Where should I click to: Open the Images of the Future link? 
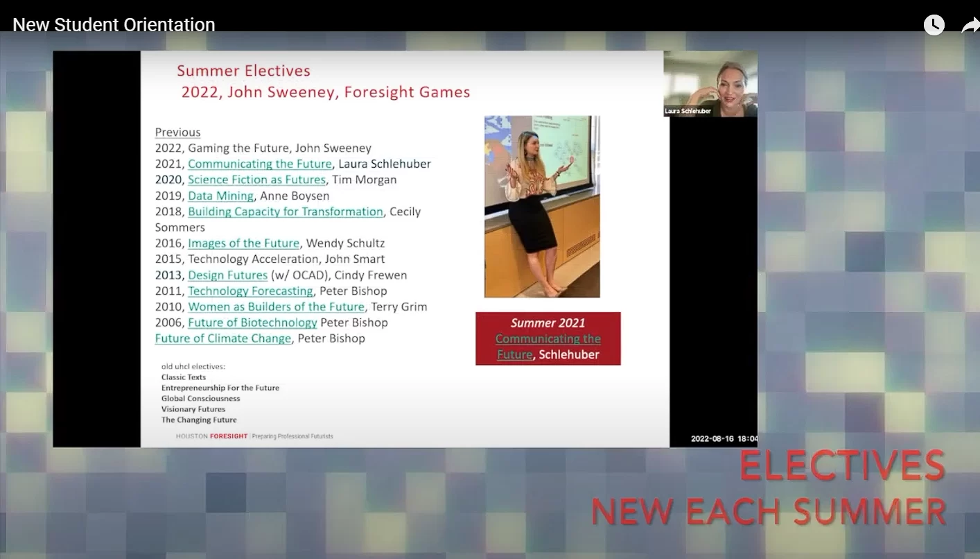pyautogui.click(x=243, y=243)
